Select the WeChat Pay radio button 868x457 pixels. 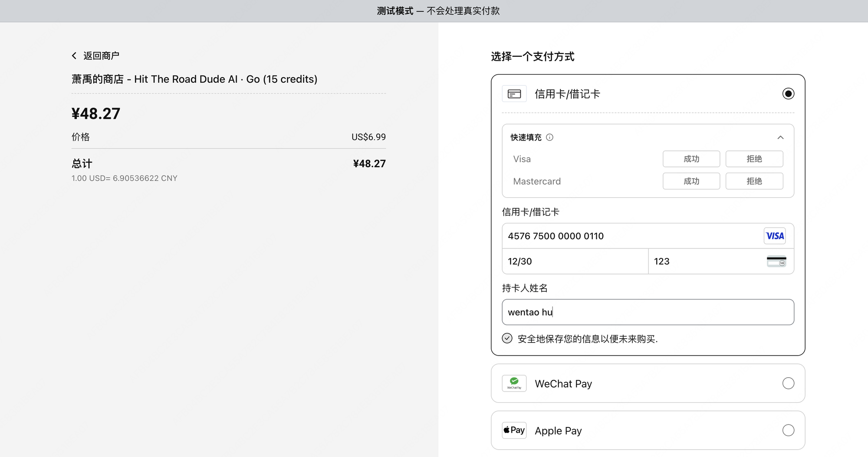tap(788, 383)
